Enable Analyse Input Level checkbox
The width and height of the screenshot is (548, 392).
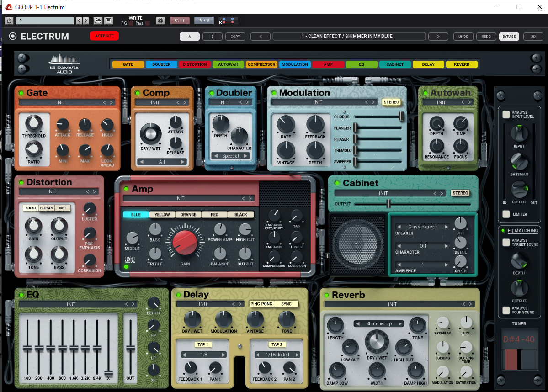506,114
